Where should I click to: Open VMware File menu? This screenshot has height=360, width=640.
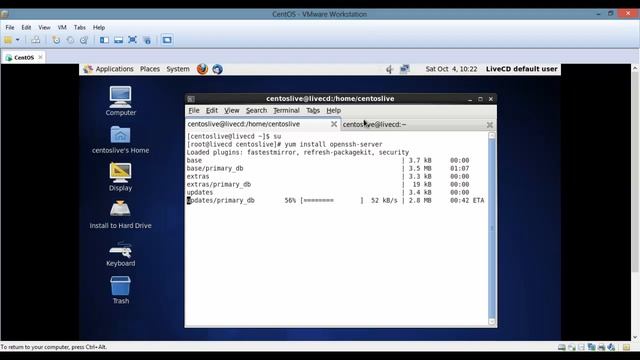point(10,27)
